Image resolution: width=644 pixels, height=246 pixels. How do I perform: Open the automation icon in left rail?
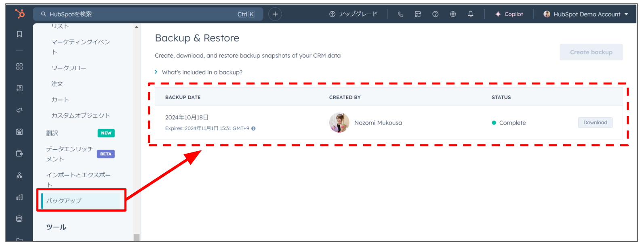(x=19, y=175)
